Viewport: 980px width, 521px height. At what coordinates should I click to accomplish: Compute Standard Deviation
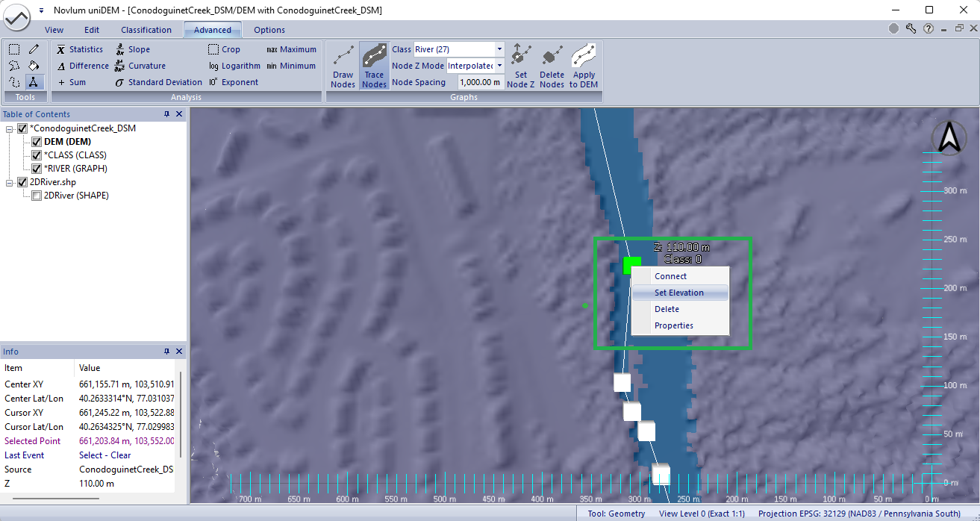[158, 82]
